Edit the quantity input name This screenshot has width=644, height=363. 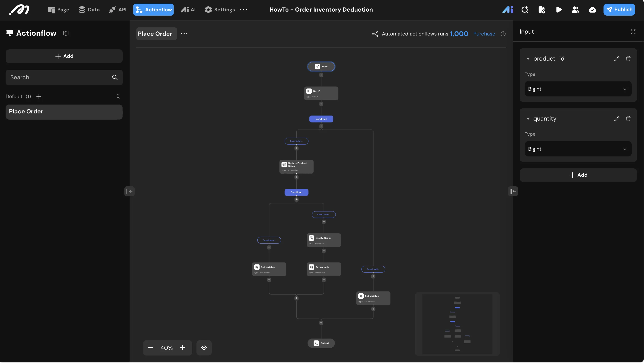click(617, 119)
